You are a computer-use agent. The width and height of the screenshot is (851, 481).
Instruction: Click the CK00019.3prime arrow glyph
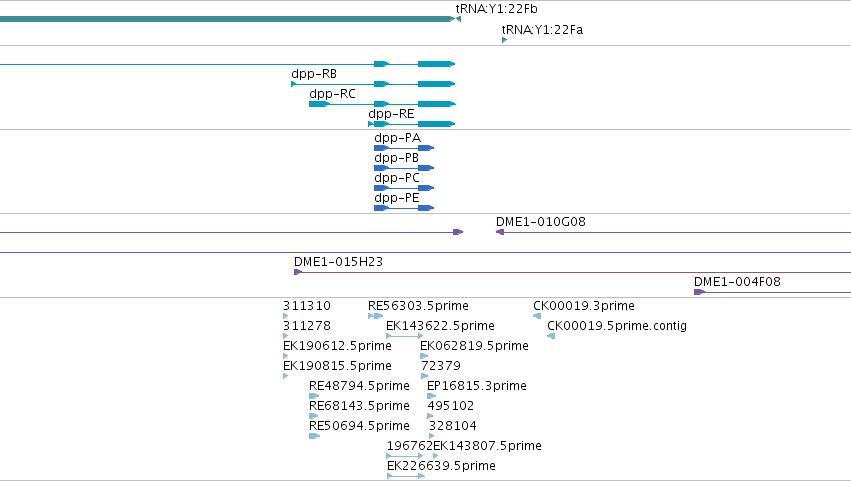[x=537, y=316]
